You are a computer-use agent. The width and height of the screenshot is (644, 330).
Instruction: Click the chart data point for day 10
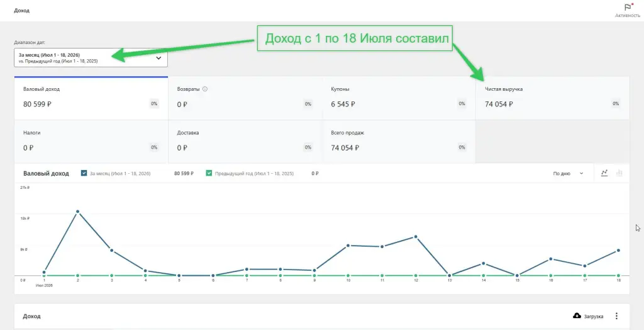348,246
